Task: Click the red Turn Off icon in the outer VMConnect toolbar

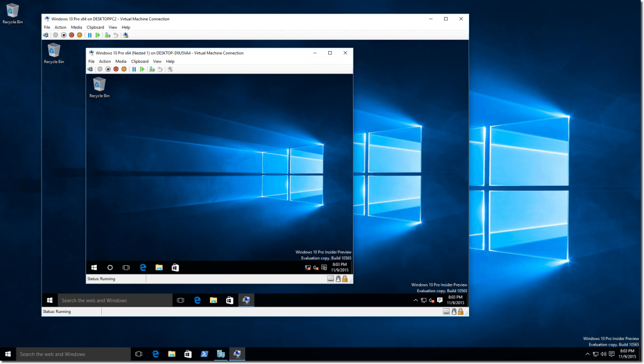Action: coord(70,35)
